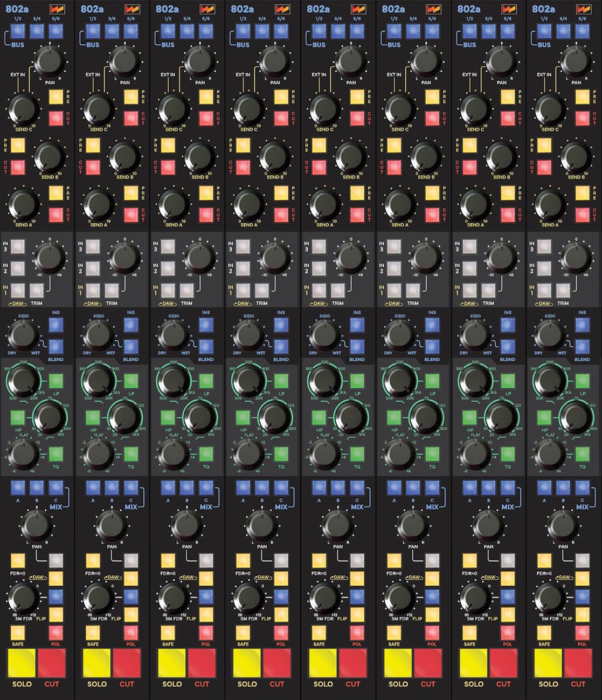This screenshot has height=700, width=602.
Task: Click the SEND A knob on eighth channel
Action: 550,204
